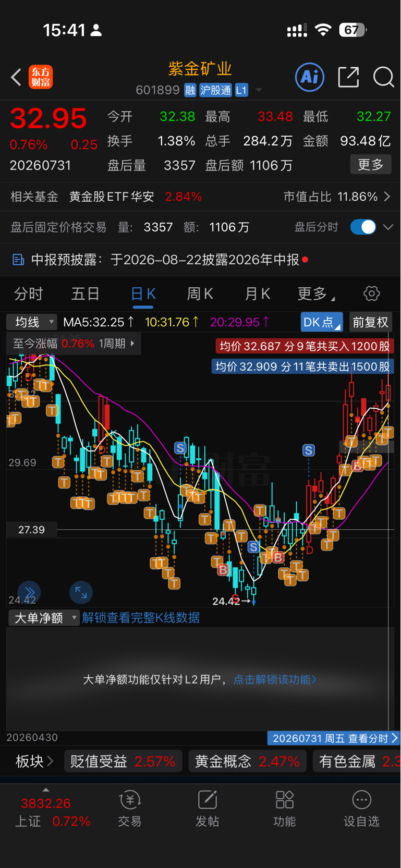401x868 pixels.
Task: Tap the sell summary 均价 32.909 banner
Action: coord(302,366)
